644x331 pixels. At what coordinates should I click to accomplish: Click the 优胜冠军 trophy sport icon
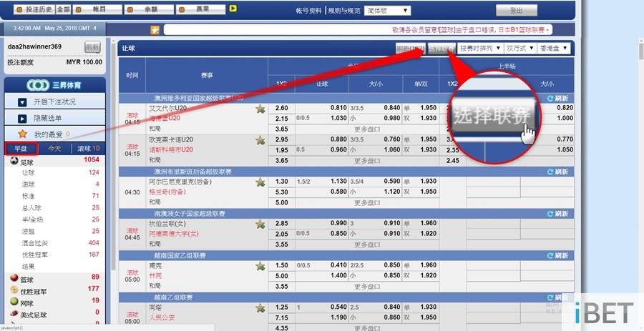(14, 290)
